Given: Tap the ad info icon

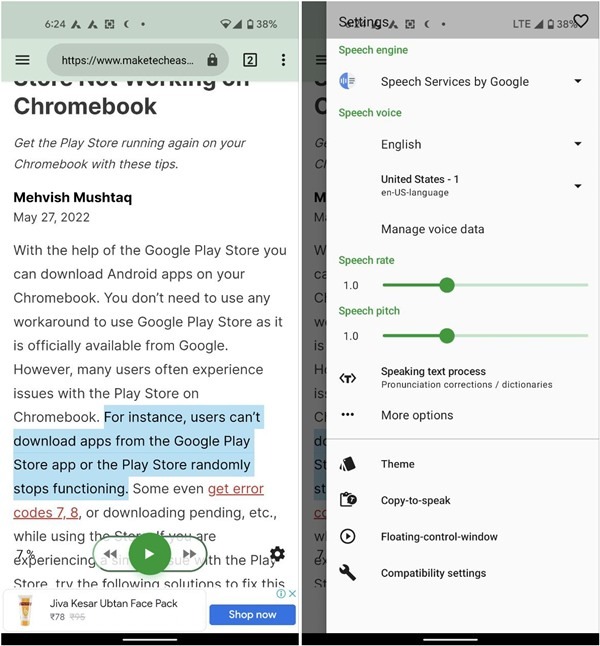Looking at the screenshot, I should click(x=281, y=593).
